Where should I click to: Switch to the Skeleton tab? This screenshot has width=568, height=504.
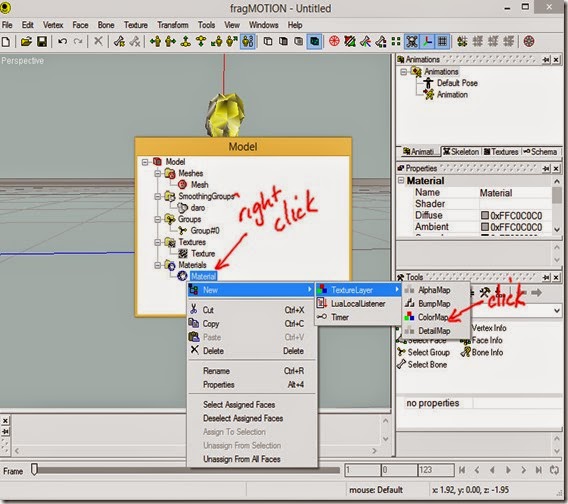pyautogui.click(x=461, y=152)
